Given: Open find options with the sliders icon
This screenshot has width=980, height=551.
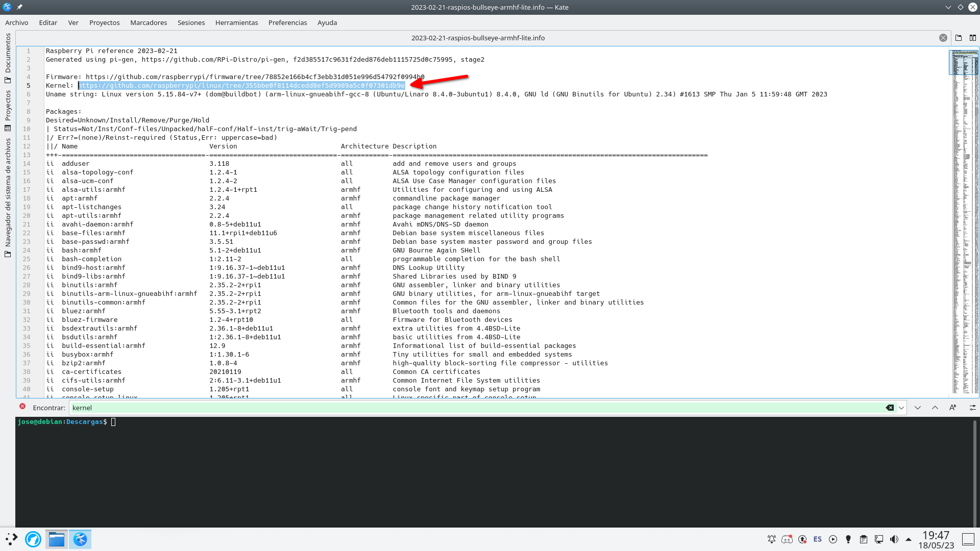Looking at the screenshot, I should [x=973, y=408].
